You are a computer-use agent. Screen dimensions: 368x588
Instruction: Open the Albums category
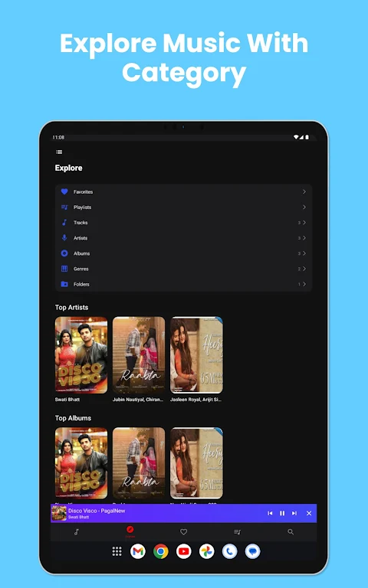pos(184,253)
